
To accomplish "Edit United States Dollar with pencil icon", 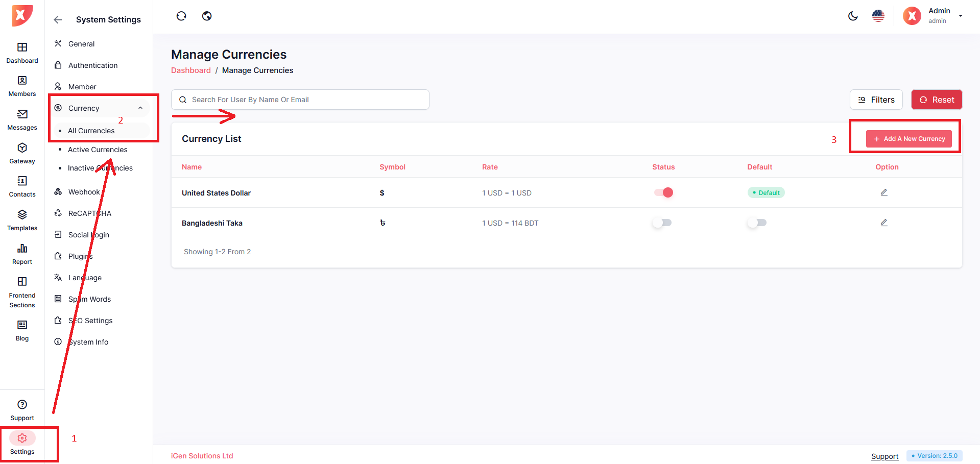I will click(x=884, y=192).
